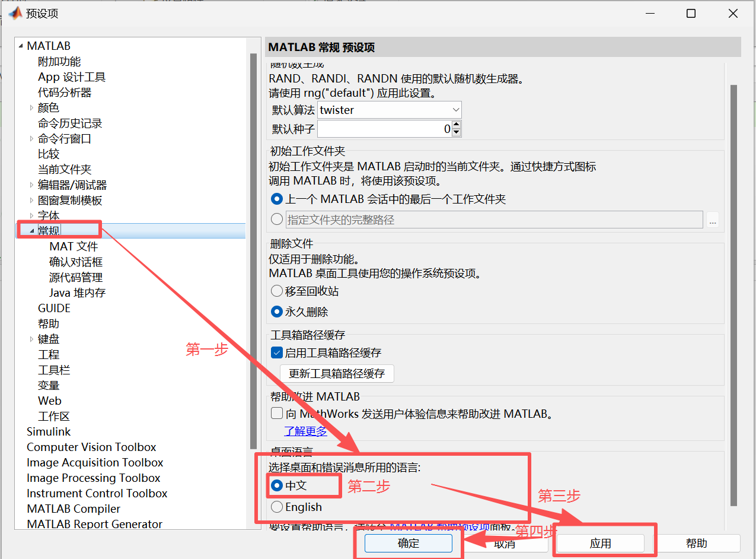This screenshot has height=559, width=756.
Task: Click the 更新工具箱路径缓存 button
Action: (x=337, y=374)
